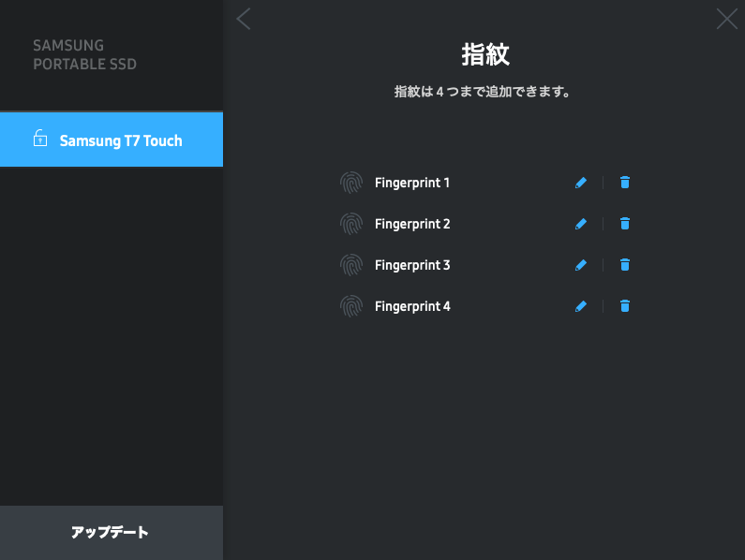Click the アップデート update button
Viewport: 745px width, 560px height.
[112, 533]
